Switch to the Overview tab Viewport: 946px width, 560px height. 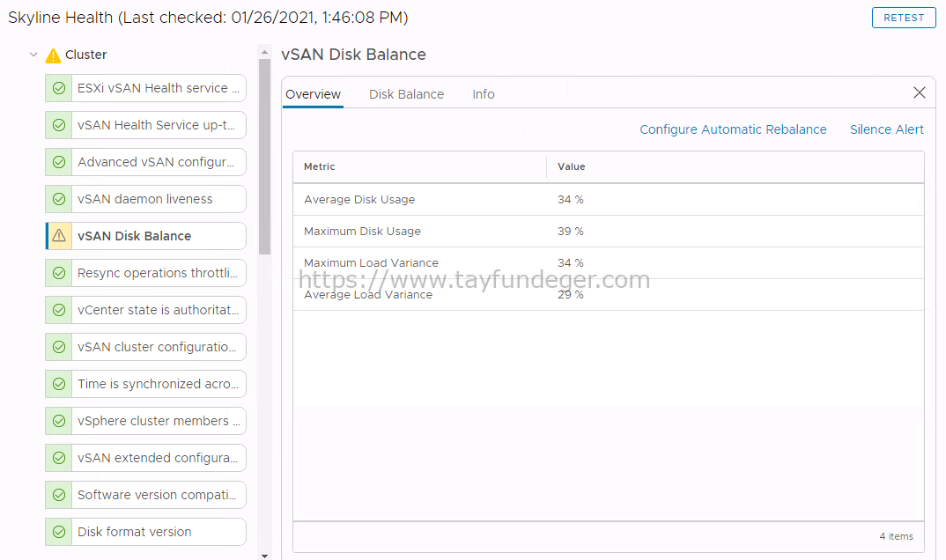313,94
